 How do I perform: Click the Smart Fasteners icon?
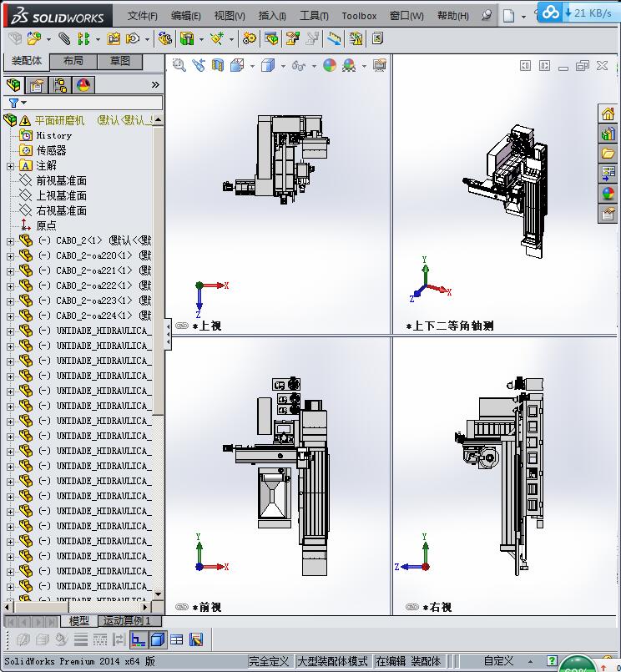(114, 39)
